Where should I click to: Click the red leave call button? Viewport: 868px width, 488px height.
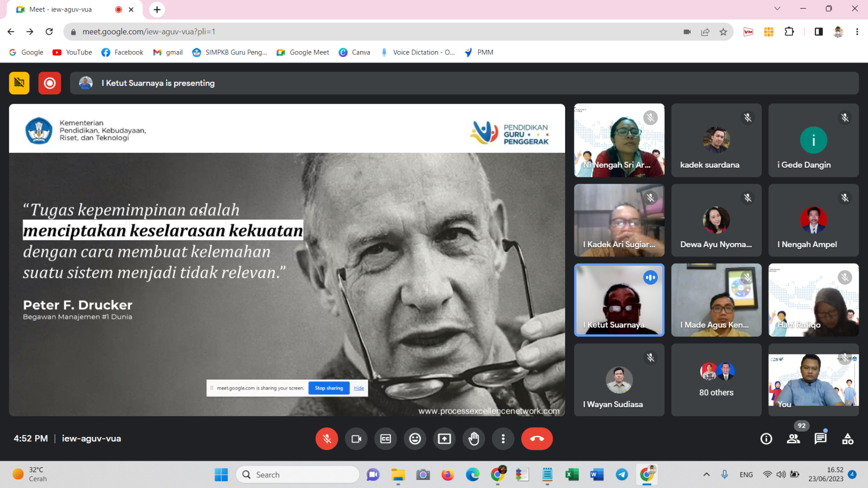(536, 439)
